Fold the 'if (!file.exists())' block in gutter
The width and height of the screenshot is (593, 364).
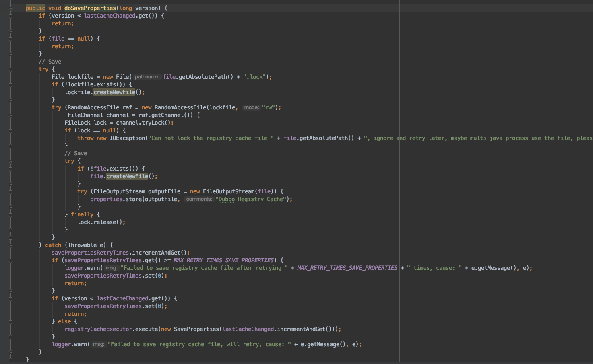[x=10, y=169]
